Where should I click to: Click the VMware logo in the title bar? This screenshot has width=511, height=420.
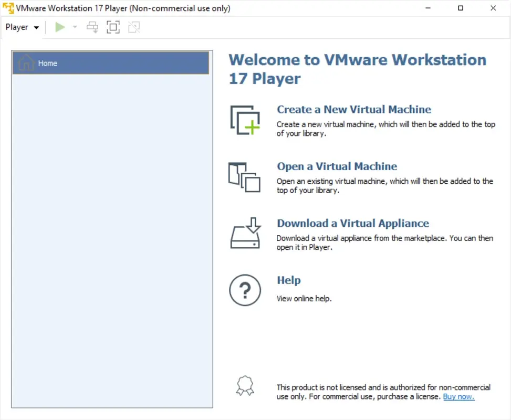8,8
